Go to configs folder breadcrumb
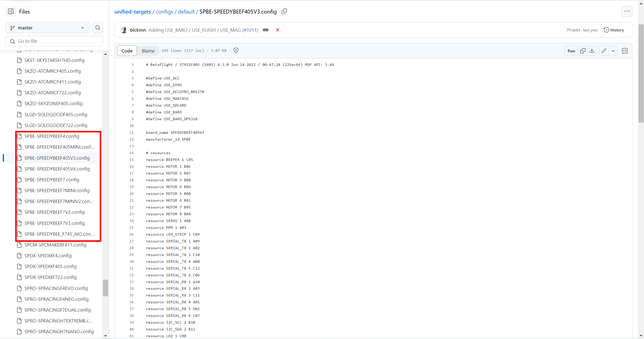This screenshot has height=339, width=644. click(164, 12)
